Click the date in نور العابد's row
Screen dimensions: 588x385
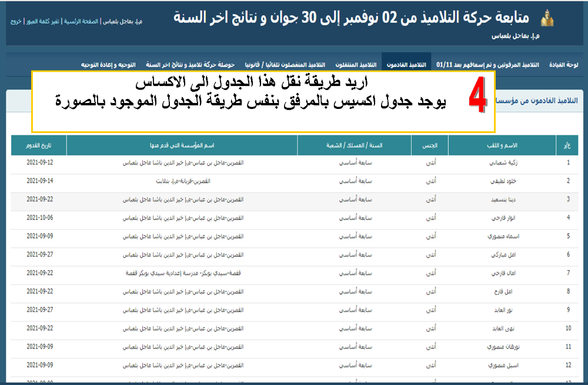(x=40, y=310)
